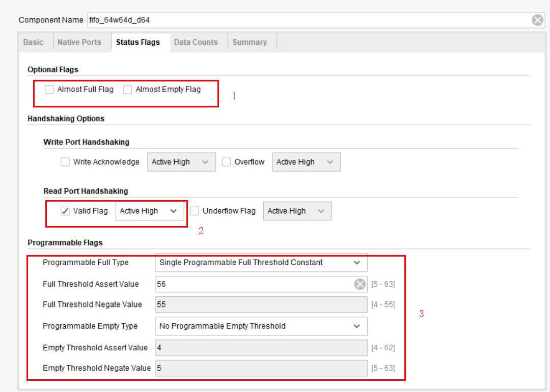Click the Write Port Handshaking heading
This screenshot has height=392, width=550.
pyautogui.click(x=86, y=142)
